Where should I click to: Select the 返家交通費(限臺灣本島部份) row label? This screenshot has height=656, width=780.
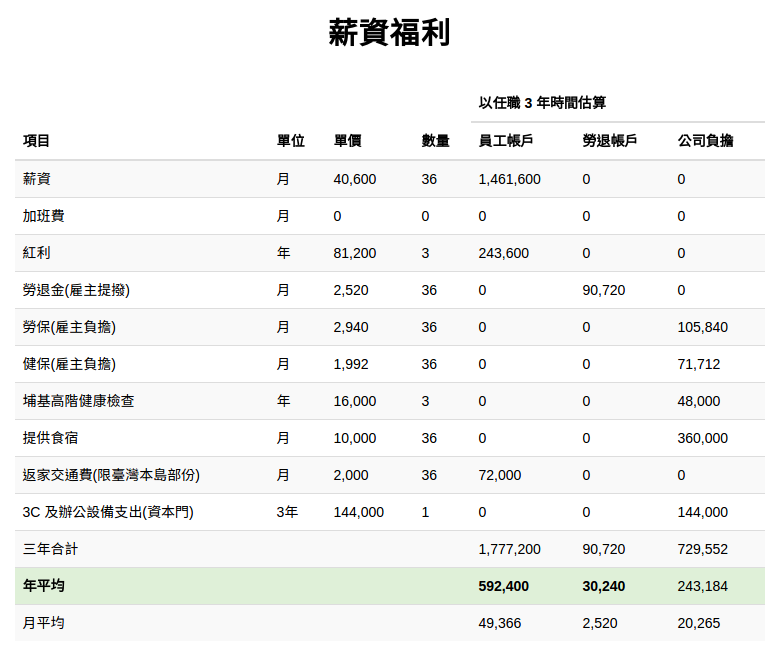tap(111, 475)
